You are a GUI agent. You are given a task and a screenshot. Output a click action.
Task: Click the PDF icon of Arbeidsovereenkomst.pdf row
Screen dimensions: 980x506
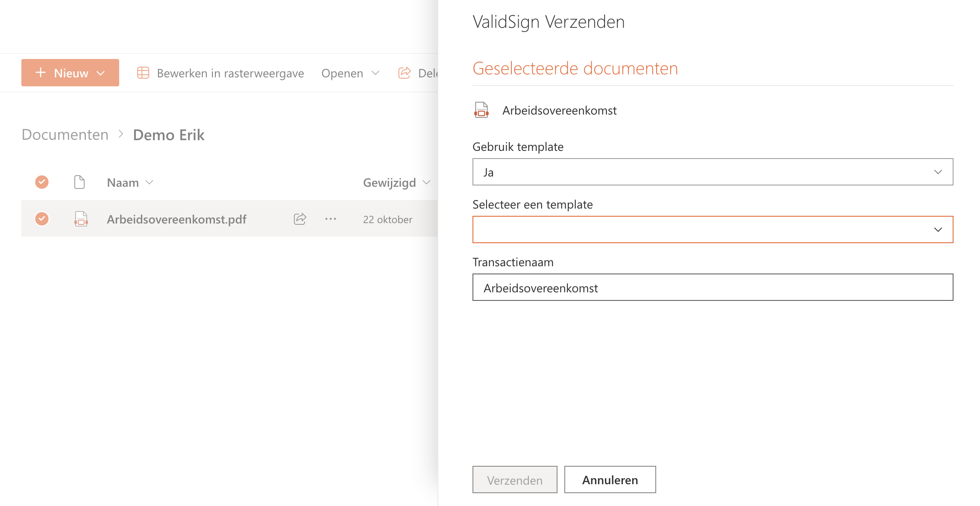click(81, 219)
